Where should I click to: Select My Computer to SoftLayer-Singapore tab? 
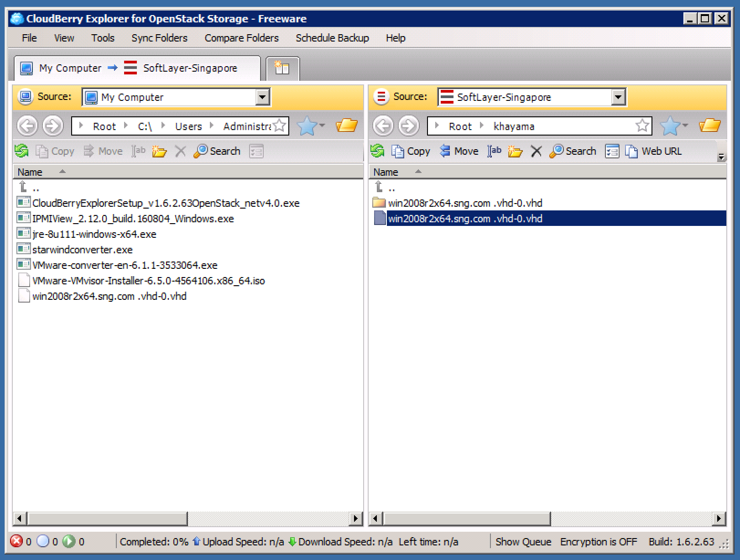click(x=138, y=68)
